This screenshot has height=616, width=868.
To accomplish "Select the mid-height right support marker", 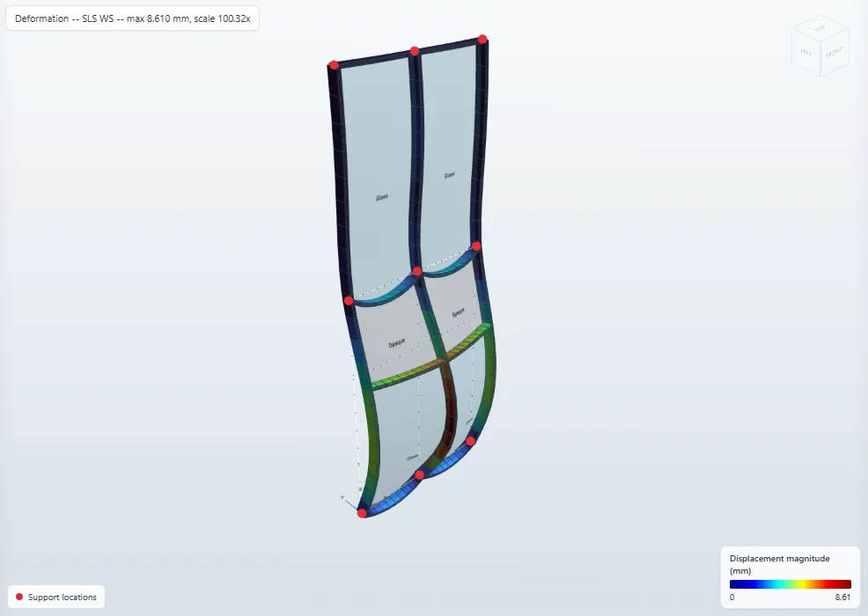I will (x=476, y=246).
